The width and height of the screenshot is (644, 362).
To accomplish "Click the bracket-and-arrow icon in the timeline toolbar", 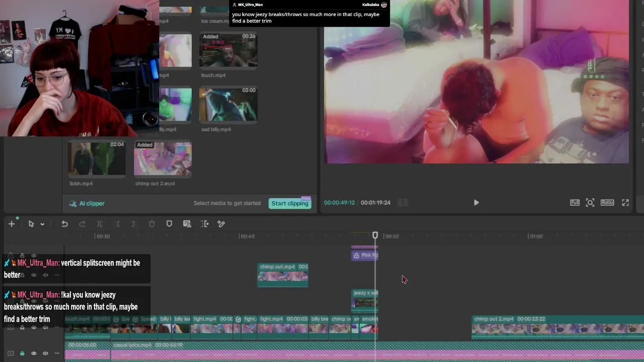I will (x=205, y=224).
